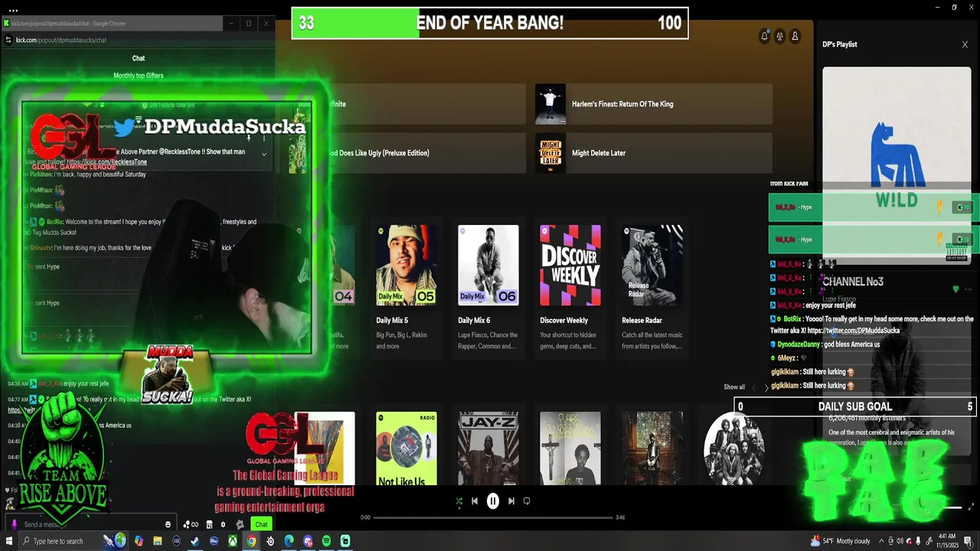Open the Kick app taskbar icon
Image resolution: width=980 pixels, height=551 pixels.
(x=345, y=541)
